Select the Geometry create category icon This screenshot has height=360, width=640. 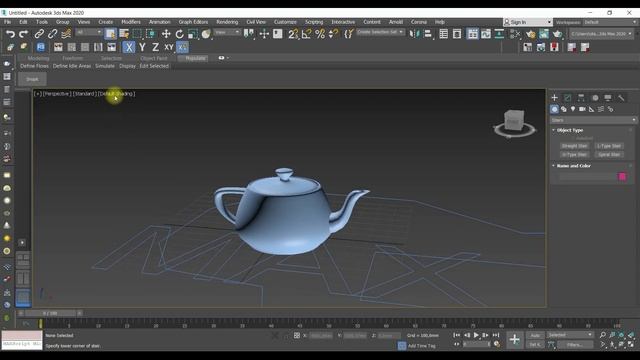(x=554, y=109)
